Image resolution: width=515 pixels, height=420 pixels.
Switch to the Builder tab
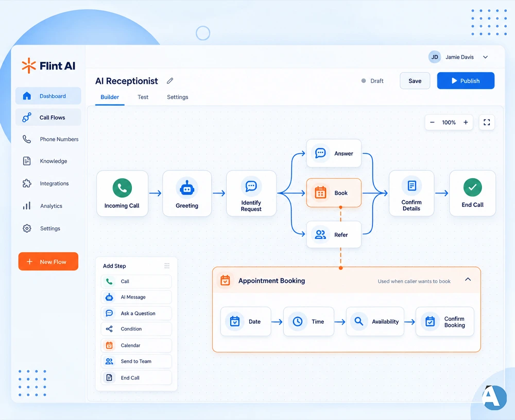[x=110, y=97]
